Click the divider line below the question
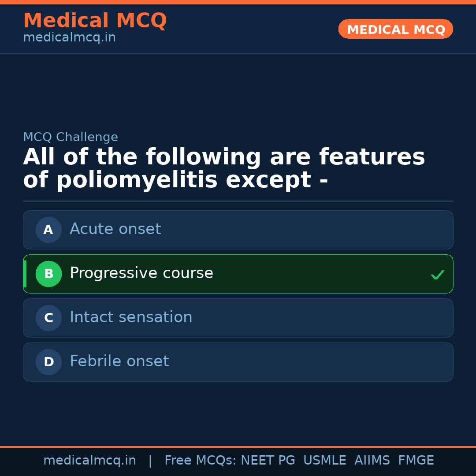 238,201
